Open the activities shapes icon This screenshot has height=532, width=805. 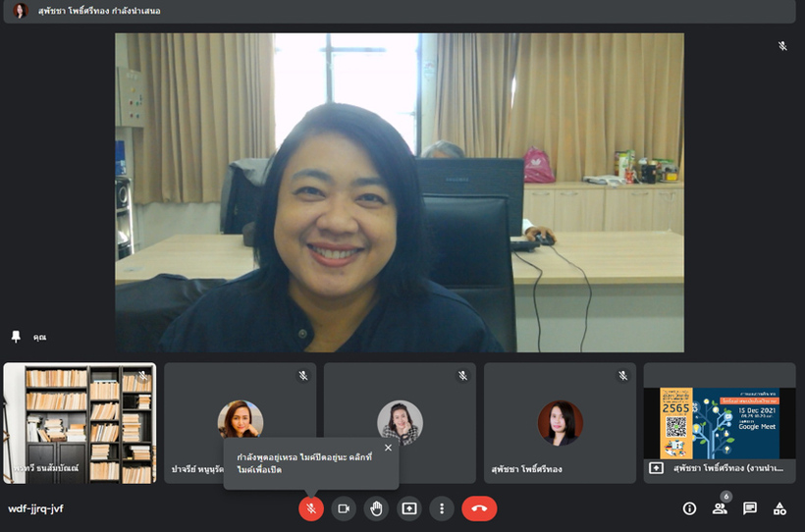779,508
